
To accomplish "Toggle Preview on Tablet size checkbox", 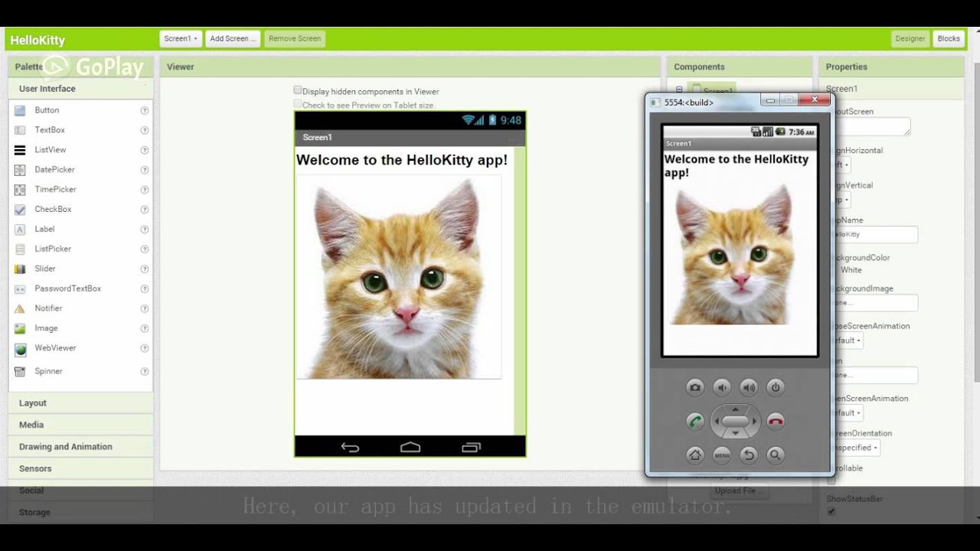I will (x=298, y=104).
